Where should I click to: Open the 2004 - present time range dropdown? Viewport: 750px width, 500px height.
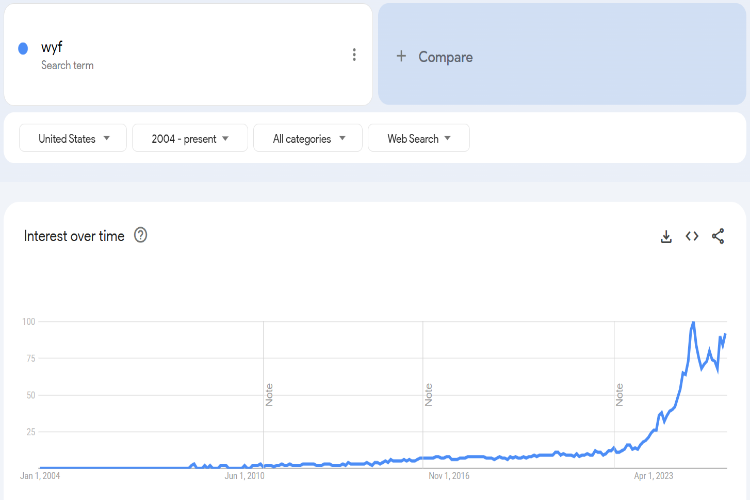[x=190, y=139]
